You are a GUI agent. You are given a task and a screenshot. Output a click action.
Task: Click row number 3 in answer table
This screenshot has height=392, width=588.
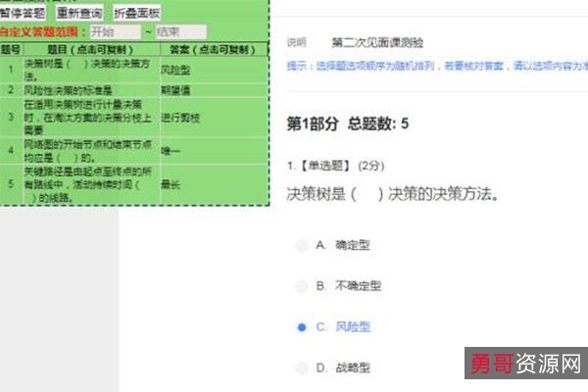pyautogui.click(x=11, y=117)
